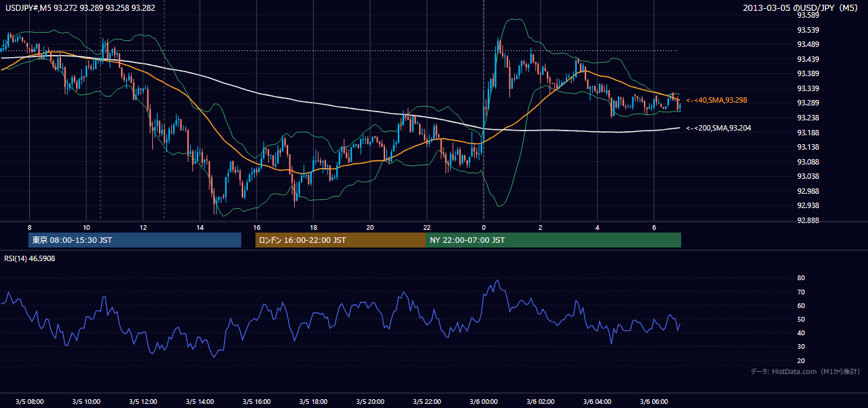This screenshot has height=408, width=868.
Task: Click the 3/5 18:00 bottom time label
Action: [x=313, y=402]
